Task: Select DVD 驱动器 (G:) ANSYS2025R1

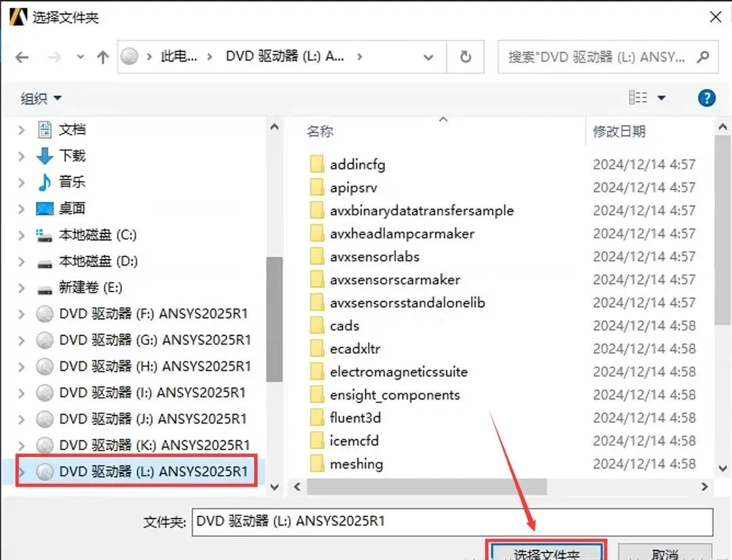Action: tap(155, 340)
